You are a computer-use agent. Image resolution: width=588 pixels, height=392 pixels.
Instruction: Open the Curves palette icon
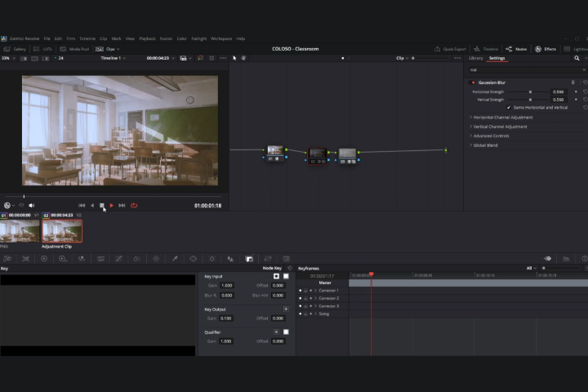(119, 258)
